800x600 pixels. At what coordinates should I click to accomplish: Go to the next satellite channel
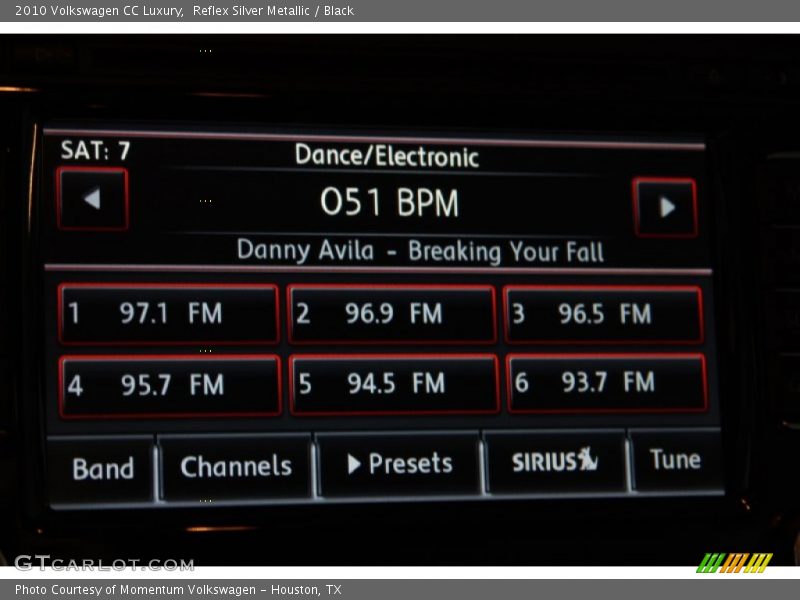(665, 207)
